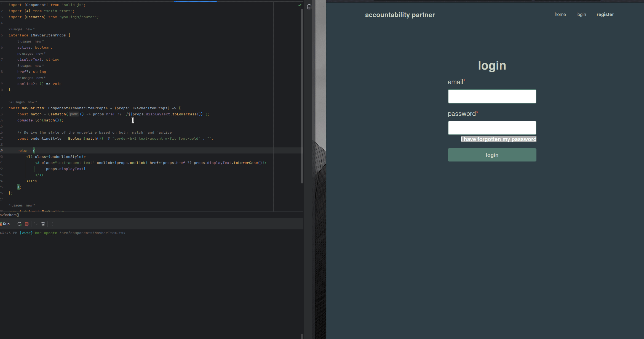The width and height of the screenshot is (644, 339).
Task: Focus the email input field
Action: click(x=492, y=96)
